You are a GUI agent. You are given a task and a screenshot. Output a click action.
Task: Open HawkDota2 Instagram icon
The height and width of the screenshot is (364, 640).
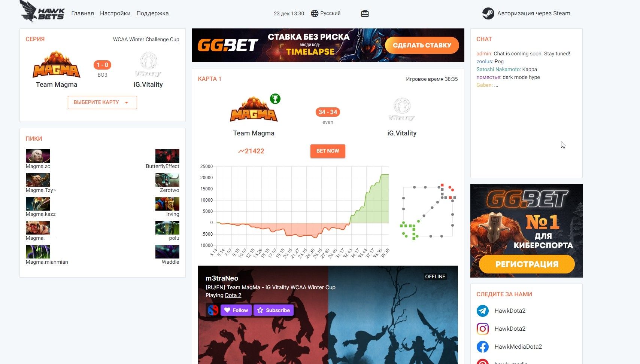pos(483,328)
